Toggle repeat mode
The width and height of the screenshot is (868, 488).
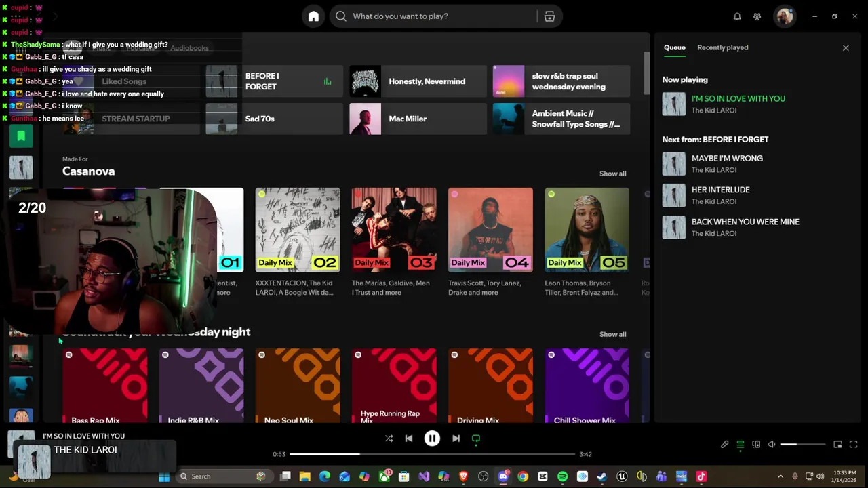click(x=476, y=439)
